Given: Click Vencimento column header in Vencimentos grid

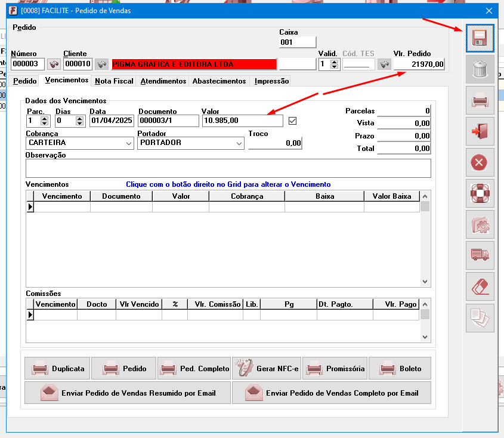Looking at the screenshot, I should point(62,196).
